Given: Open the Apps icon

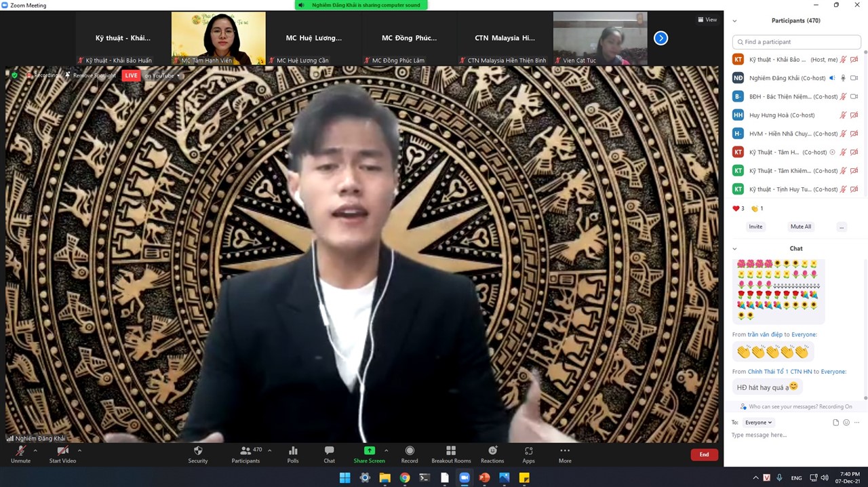Looking at the screenshot, I should [x=528, y=450].
